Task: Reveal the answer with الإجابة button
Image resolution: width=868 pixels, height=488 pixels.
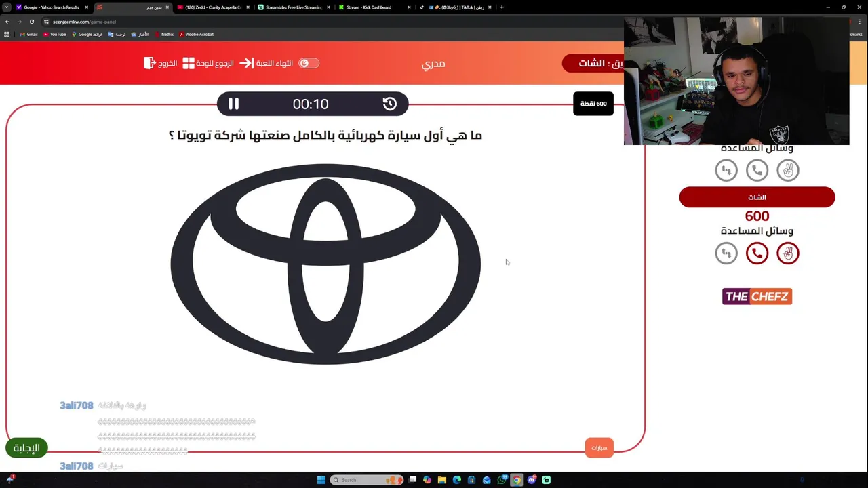Action: pyautogui.click(x=26, y=448)
